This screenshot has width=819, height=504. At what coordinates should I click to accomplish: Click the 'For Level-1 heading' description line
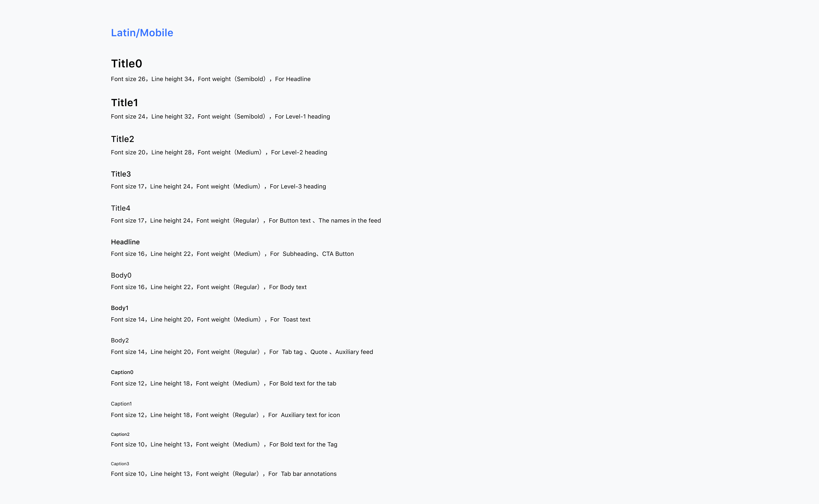220,117
